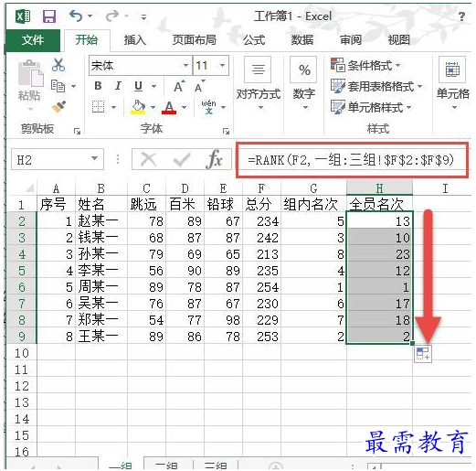Select the cell containing 周某一
Screen dimensions: 476x471
pyautogui.click(x=101, y=287)
